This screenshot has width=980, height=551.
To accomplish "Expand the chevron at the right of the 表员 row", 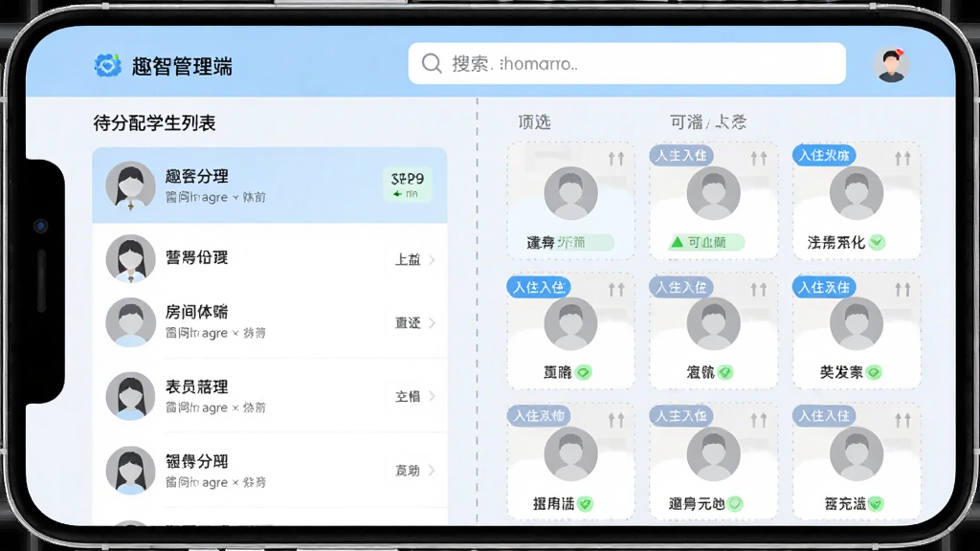I will [x=432, y=396].
